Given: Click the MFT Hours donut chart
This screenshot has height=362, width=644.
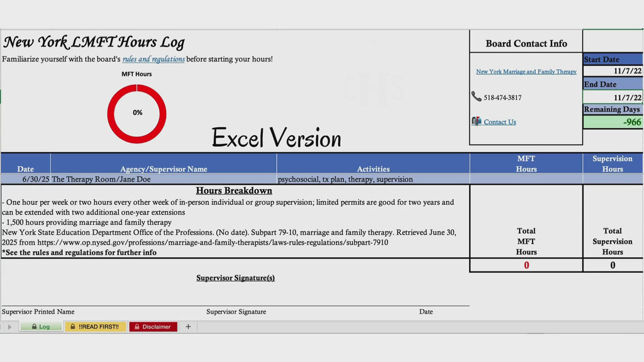Looking at the screenshot, I should pyautogui.click(x=136, y=114).
